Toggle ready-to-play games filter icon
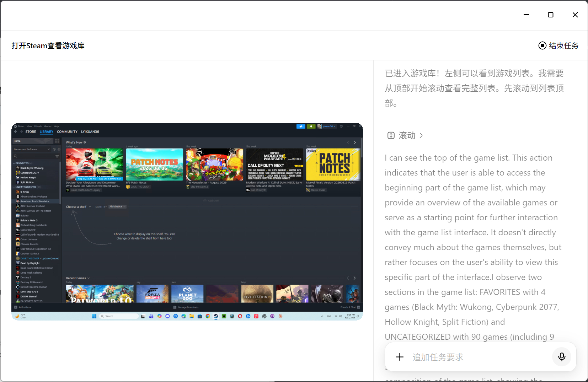This screenshot has height=382, width=588. (x=59, y=149)
